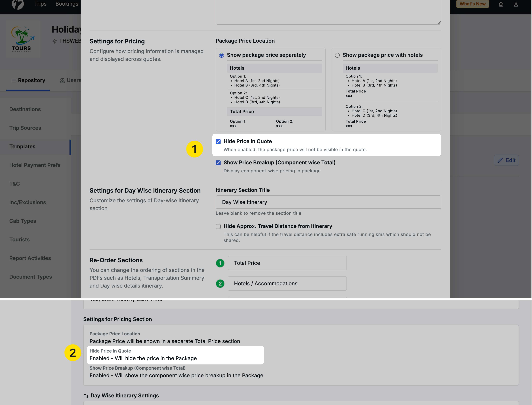Viewport: 532px width, 405px height.
Task: Open Hotel Payment Prefs sidebar item
Action: pos(35,165)
